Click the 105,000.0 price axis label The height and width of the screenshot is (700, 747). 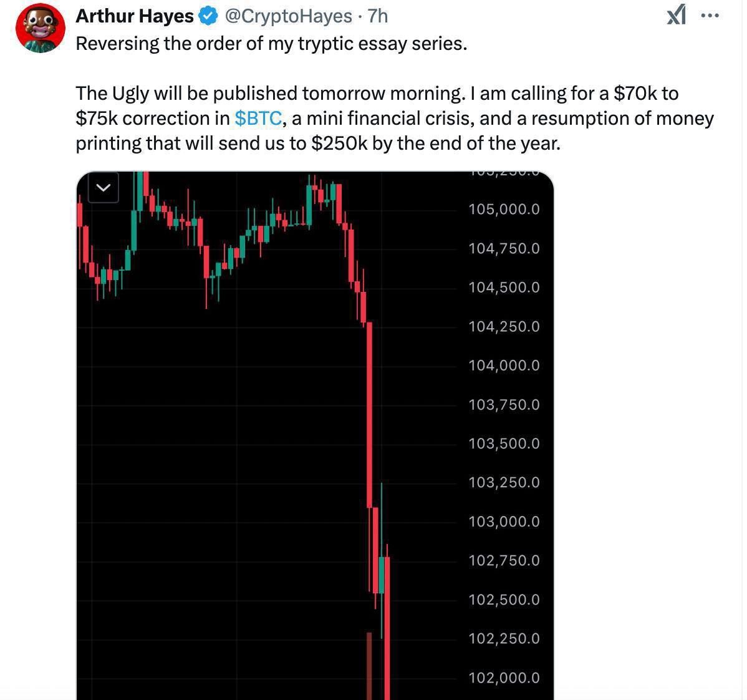(x=504, y=209)
